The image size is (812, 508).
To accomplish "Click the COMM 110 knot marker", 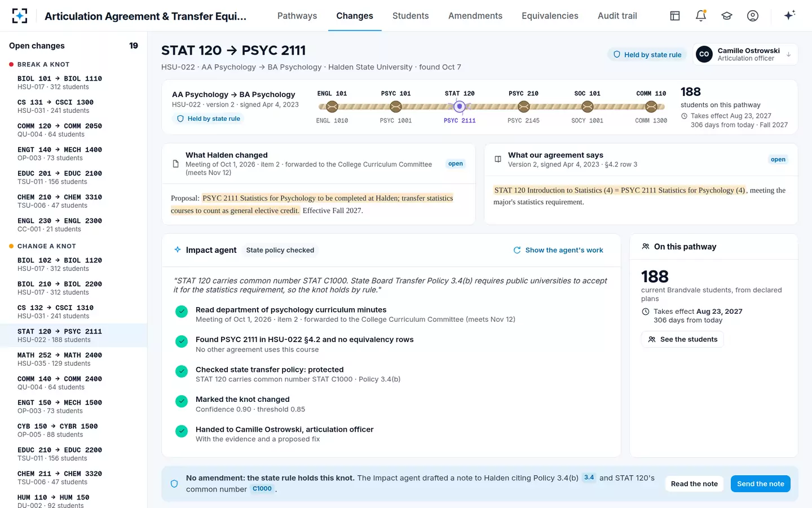I will pyautogui.click(x=651, y=106).
